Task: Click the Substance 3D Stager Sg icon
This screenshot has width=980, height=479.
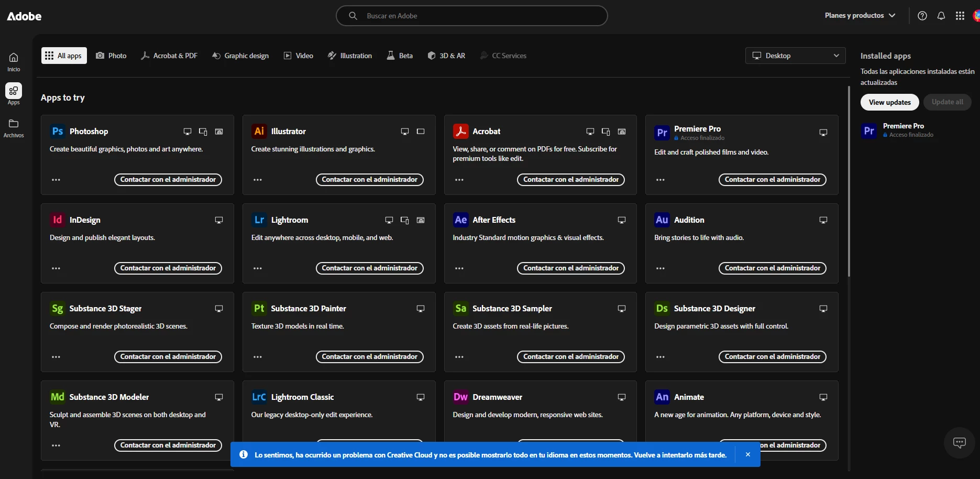Action: click(58, 308)
